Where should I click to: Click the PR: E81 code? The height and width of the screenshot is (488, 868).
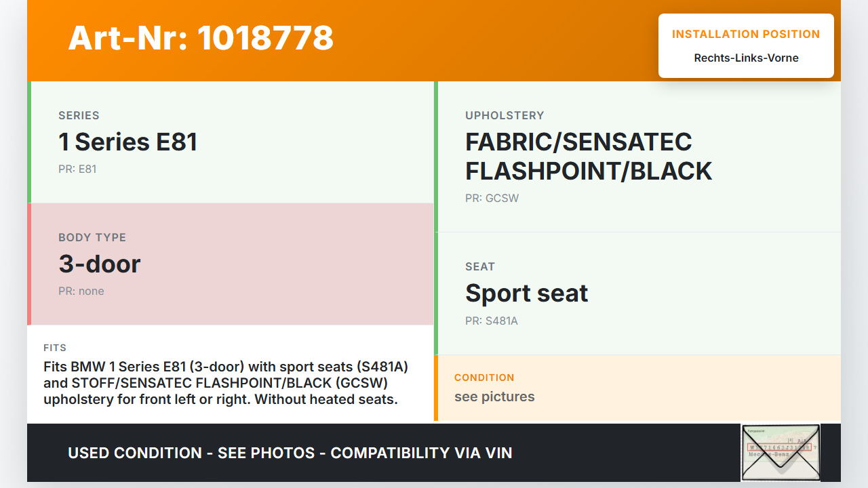tap(77, 169)
